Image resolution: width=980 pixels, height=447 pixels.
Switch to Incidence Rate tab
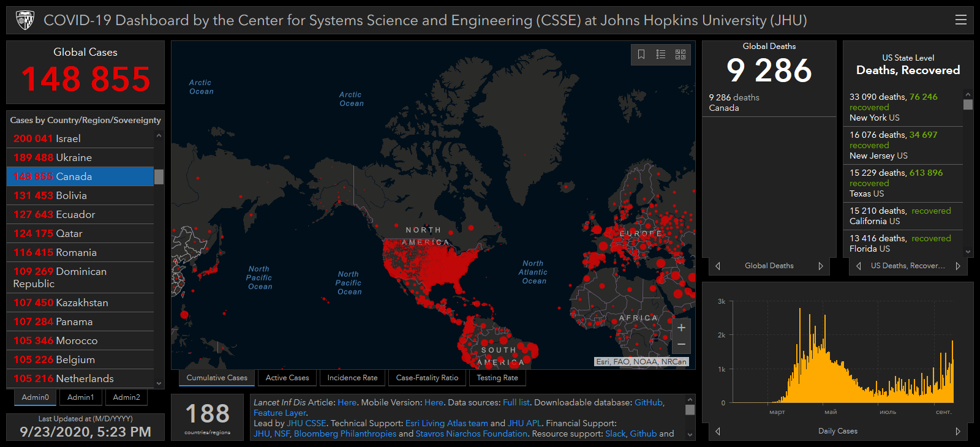(352, 378)
